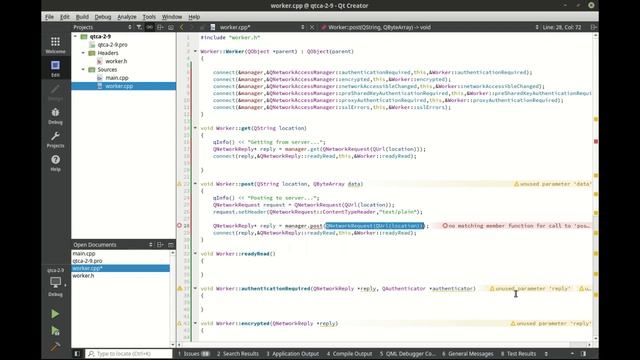Screen dimensions: 640x360
Task: Open the Help menu in the menu bar
Action: tap(194, 17)
